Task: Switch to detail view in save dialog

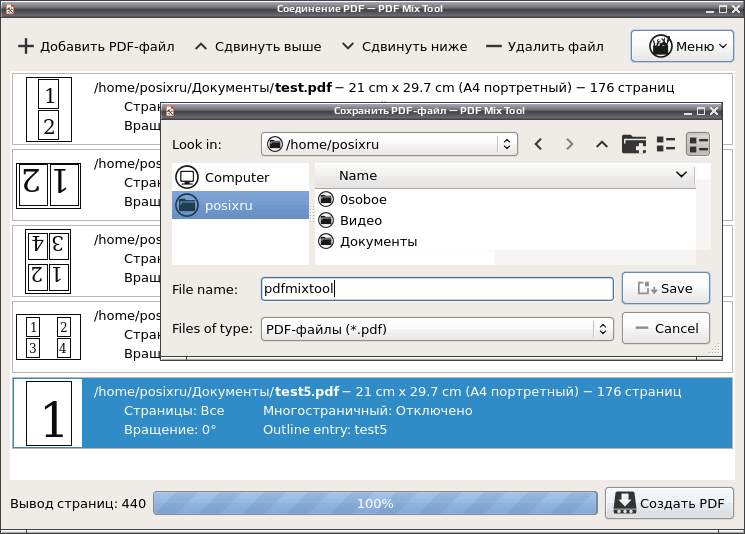Action: (698, 144)
